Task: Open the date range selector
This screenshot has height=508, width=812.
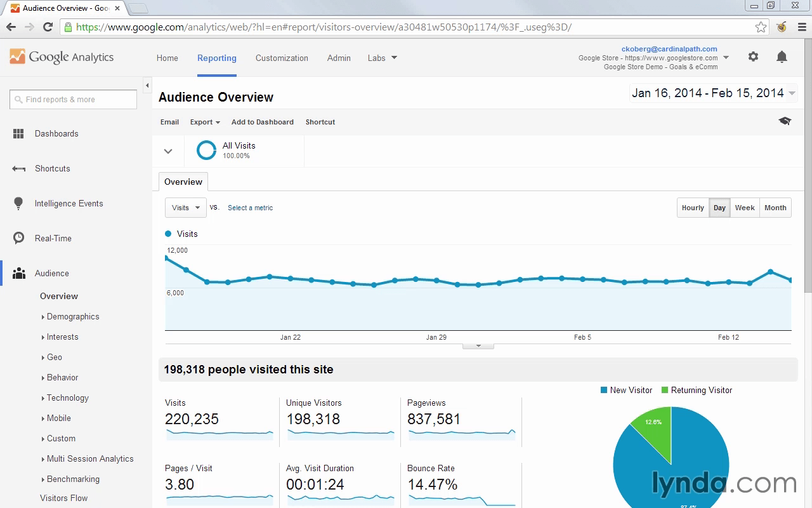Action: [713, 93]
